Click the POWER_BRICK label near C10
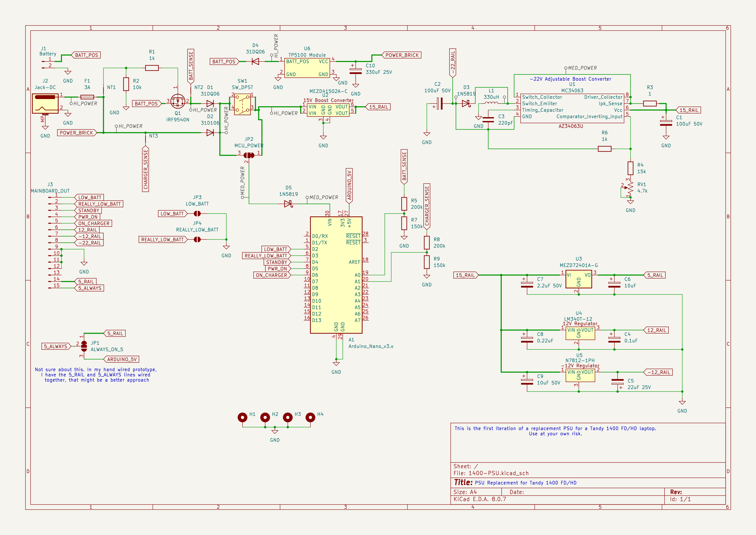This screenshot has height=535, width=756. pos(401,55)
